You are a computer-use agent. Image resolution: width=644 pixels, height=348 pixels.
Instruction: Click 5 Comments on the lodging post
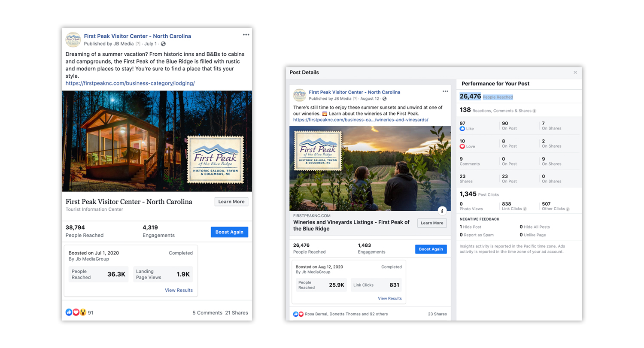tap(207, 313)
